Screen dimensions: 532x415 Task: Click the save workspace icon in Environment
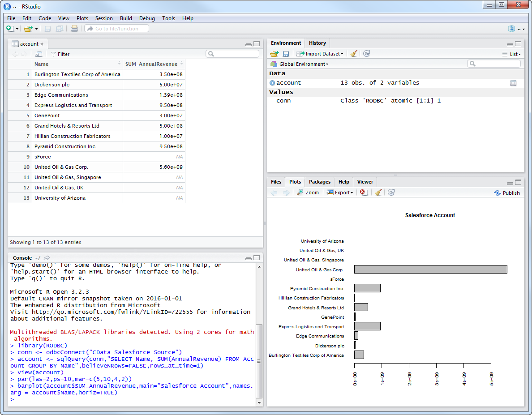coord(286,54)
